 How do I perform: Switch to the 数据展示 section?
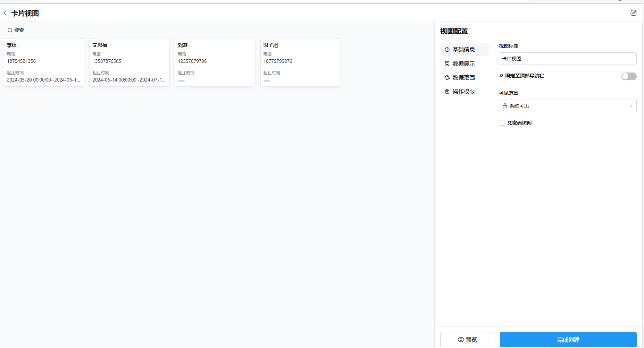[x=464, y=63]
